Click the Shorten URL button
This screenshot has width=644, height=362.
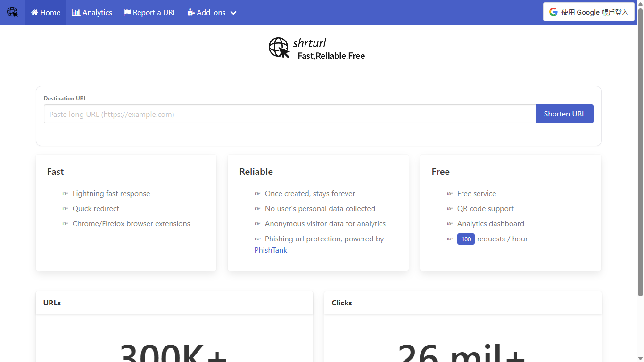pos(564,114)
